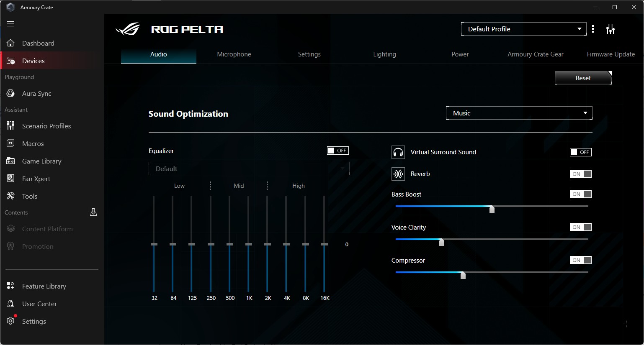Turn on the Equalizer toggle
644x345 pixels.
(x=338, y=151)
